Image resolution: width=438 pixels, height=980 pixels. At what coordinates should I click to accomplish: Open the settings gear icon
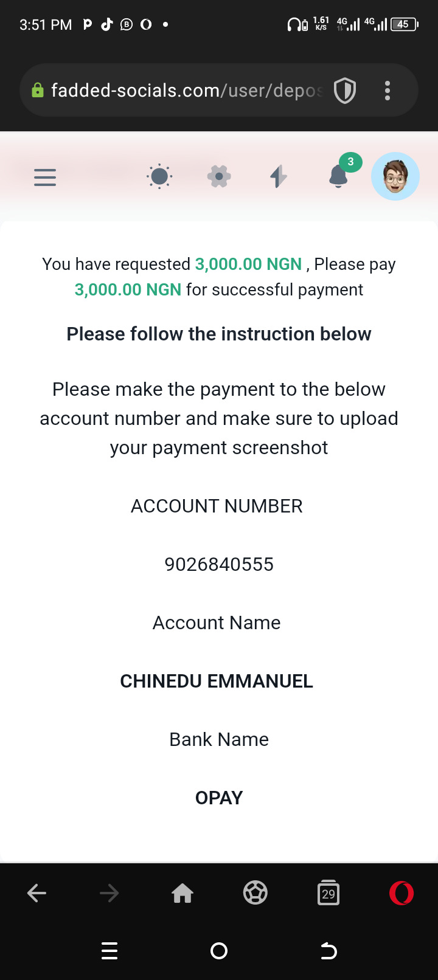point(219,177)
